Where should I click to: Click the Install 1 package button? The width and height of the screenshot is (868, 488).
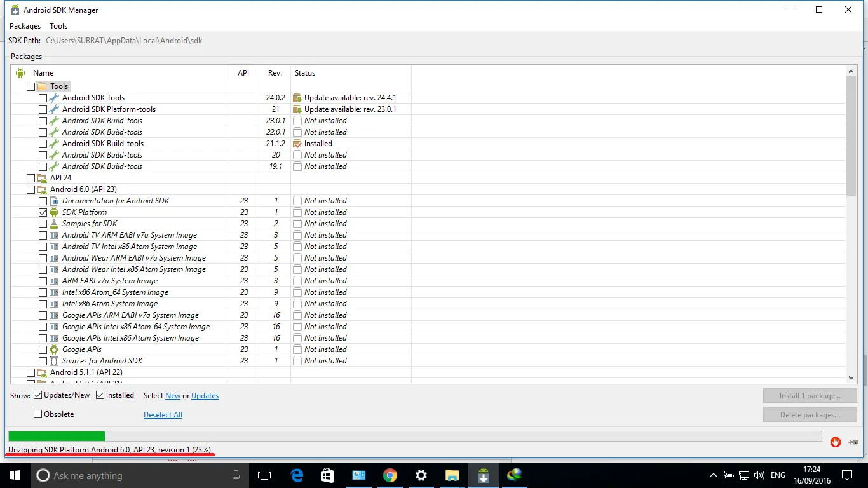810,395
